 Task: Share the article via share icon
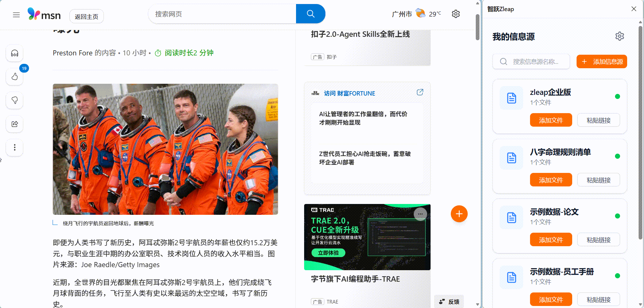pyautogui.click(x=14, y=124)
